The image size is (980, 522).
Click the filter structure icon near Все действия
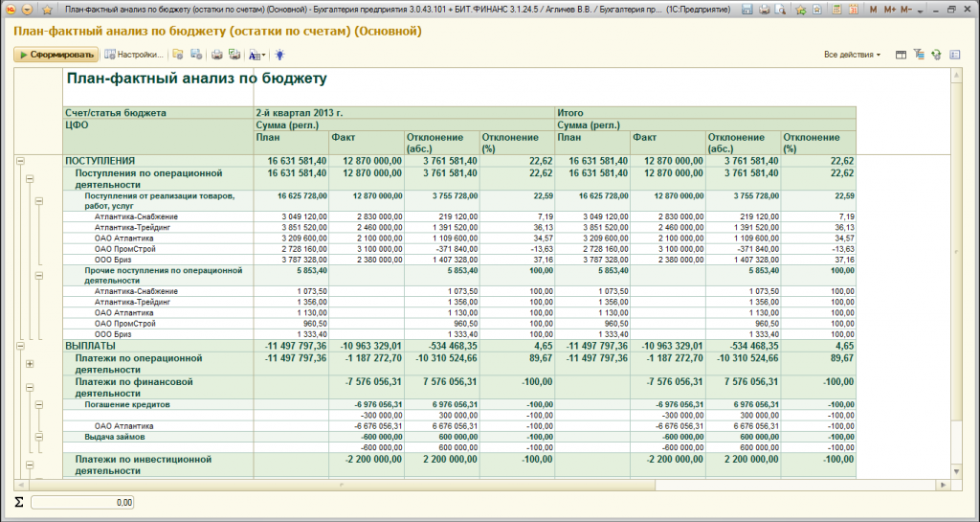tap(919, 55)
